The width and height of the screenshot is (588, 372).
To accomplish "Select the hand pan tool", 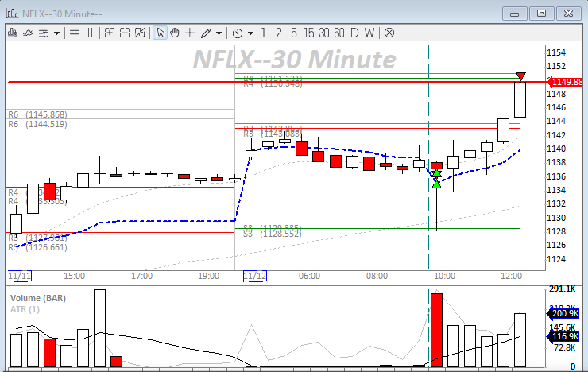I will tap(175, 33).
